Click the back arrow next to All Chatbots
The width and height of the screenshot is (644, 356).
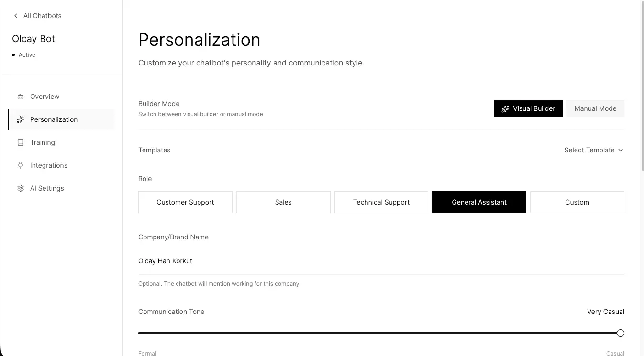point(16,16)
